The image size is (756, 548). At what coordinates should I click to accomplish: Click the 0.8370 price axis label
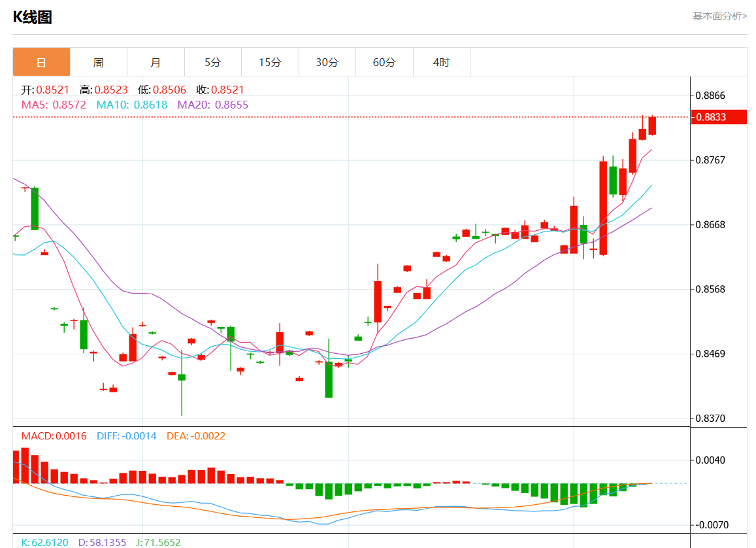(x=710, y=419)
